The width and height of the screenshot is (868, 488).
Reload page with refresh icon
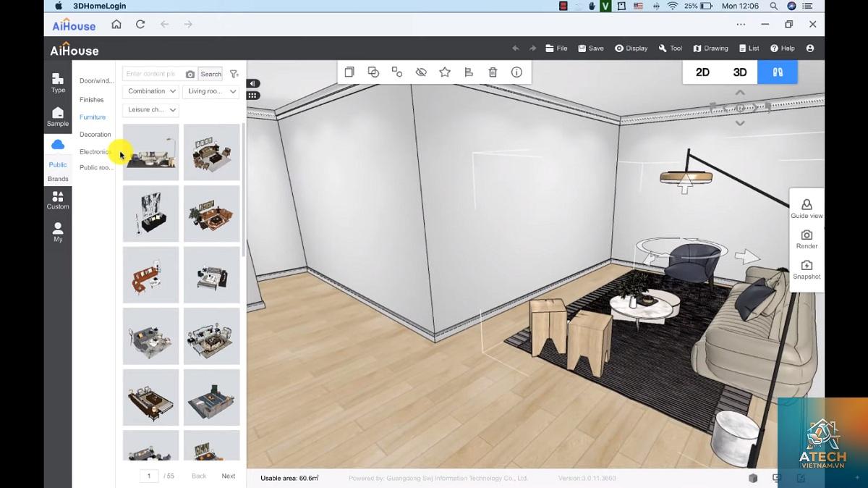point(140,24)
